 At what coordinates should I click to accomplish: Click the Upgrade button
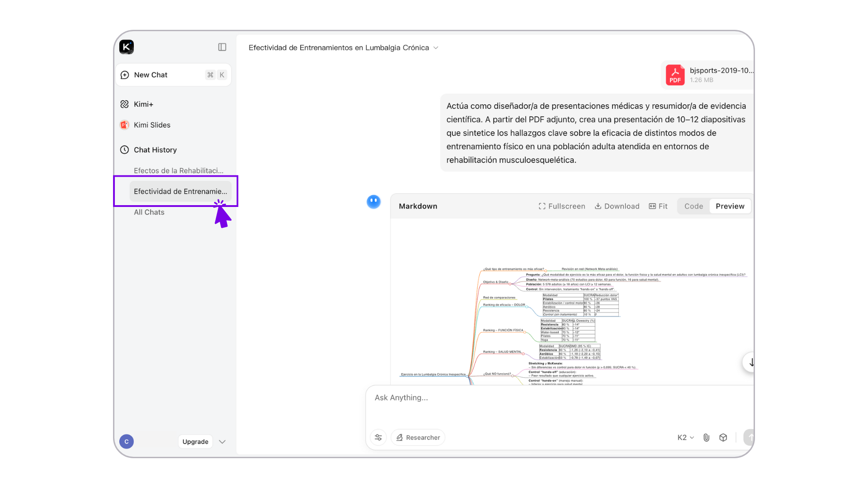click(195, 442)
